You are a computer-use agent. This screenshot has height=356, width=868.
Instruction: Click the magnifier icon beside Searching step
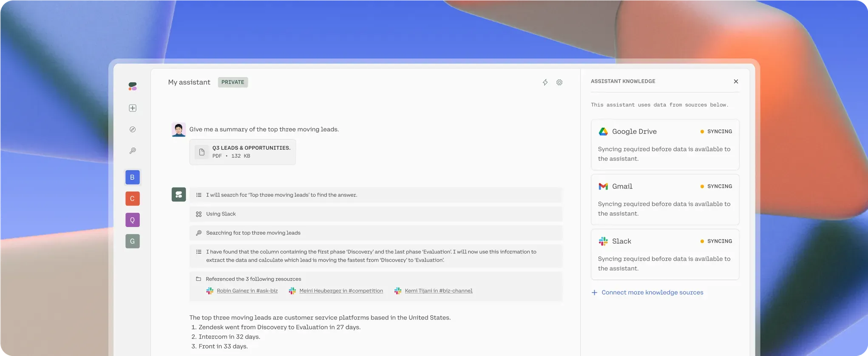[199, 233]
